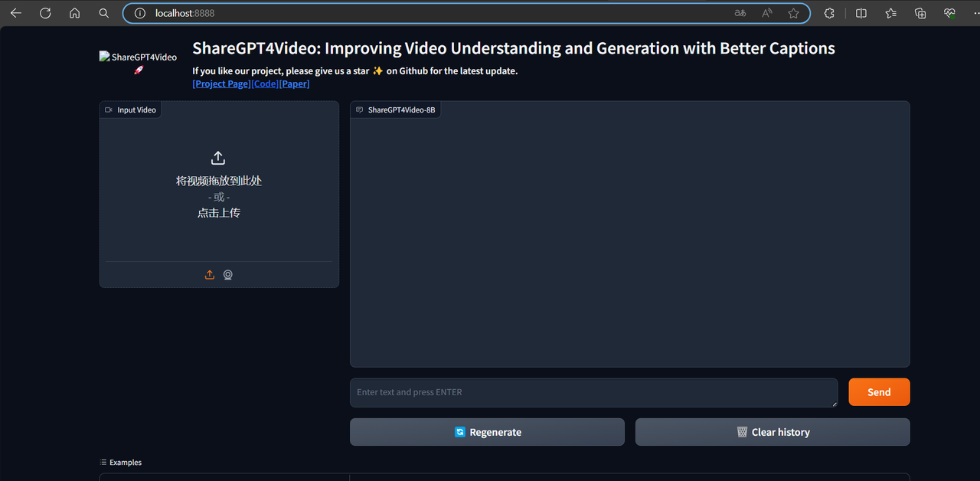
Task: Click the Regenerate button
Action: pyautogui.click(x=487, y=432)
